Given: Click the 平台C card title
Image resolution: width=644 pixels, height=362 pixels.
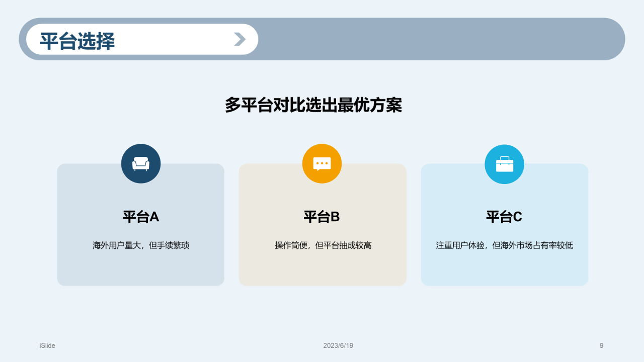Looking at the screenshot, I should point(504,217).
